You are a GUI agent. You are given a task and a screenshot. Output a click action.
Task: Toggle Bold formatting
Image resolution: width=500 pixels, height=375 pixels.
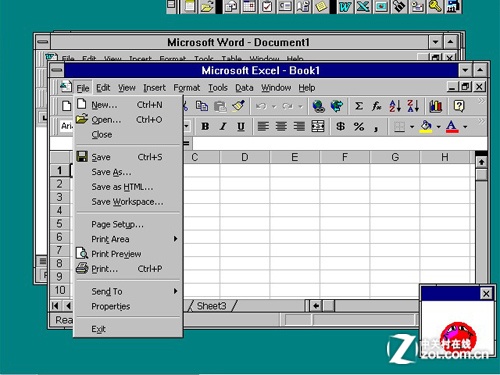point(205,127)
